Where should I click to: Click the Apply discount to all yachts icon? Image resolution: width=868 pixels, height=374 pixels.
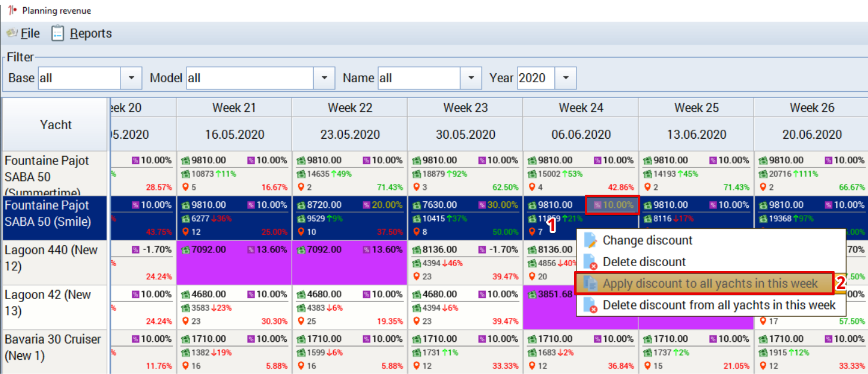[x=590, y=283]
